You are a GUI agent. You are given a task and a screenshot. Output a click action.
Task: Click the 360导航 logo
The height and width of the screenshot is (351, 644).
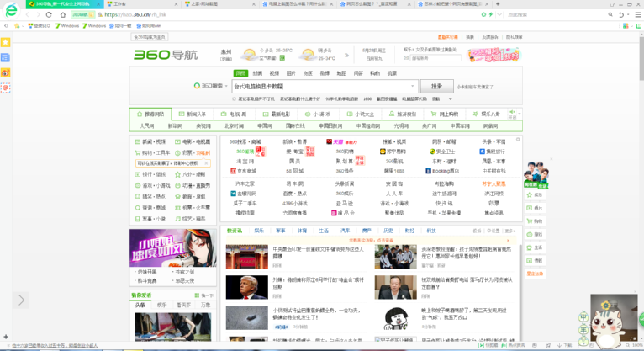coord(165,55)
